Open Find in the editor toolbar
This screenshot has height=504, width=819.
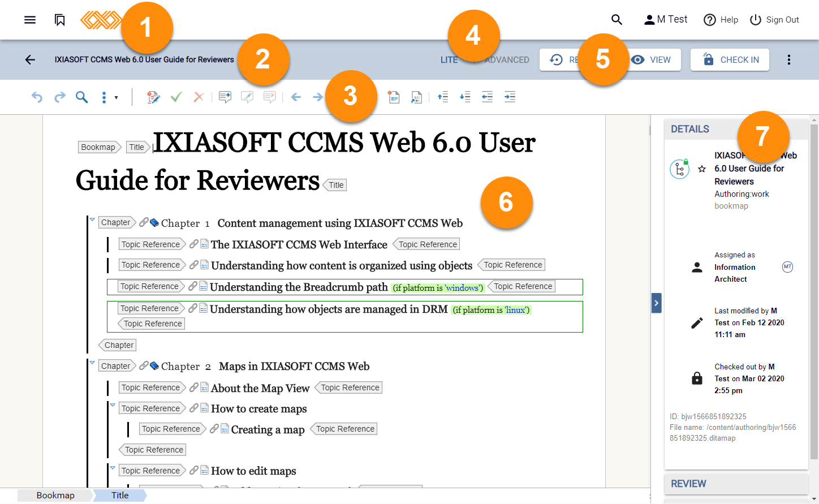point(82,97)
